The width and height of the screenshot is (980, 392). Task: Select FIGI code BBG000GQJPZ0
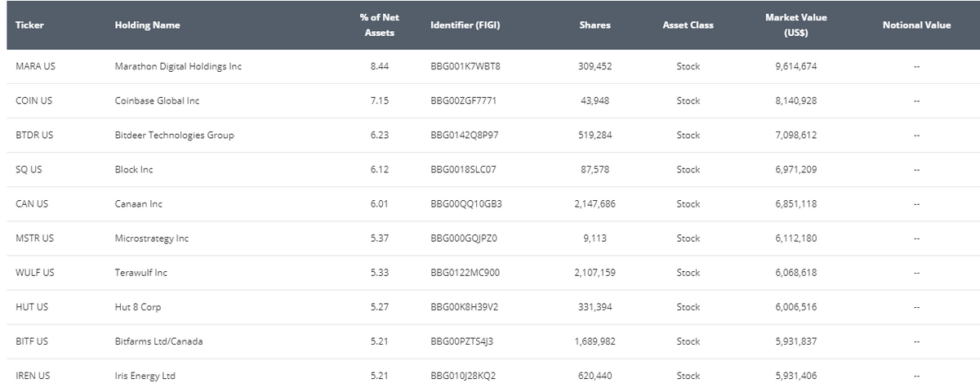463,238
